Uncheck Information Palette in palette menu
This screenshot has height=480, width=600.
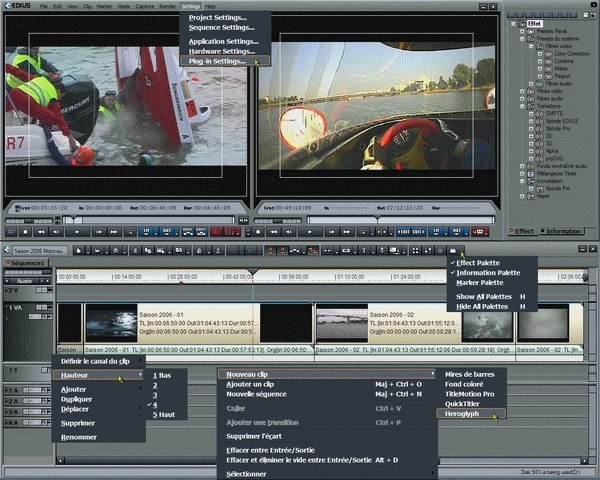488,273
